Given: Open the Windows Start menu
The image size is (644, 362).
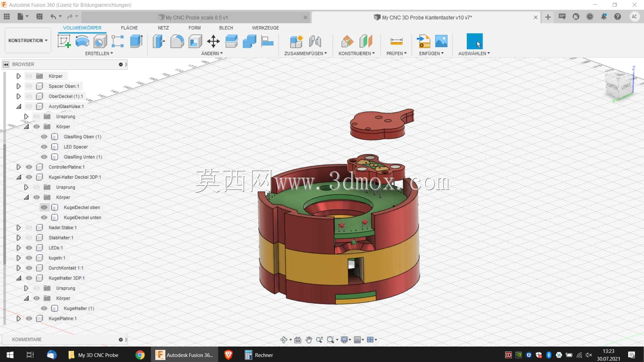Looking at the screenshot, I should point(10,355).
